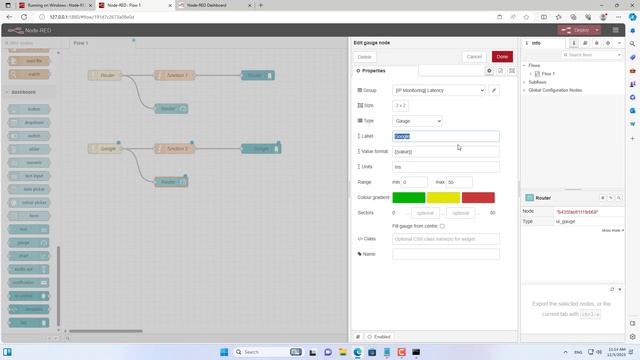640x360 pixels.
Task: Open the gauge Type dropdown
Action: pos(417,121)
